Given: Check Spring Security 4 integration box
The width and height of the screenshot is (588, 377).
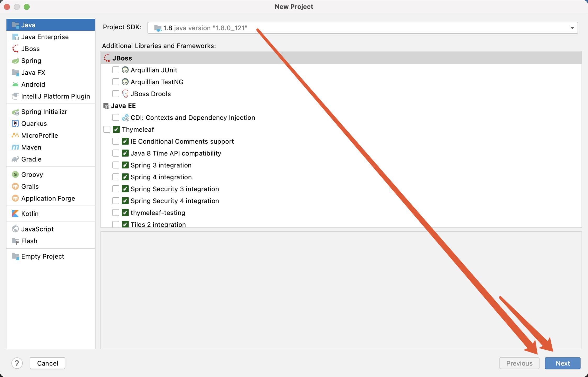Looking at the screenshot, I should point(116,201).
